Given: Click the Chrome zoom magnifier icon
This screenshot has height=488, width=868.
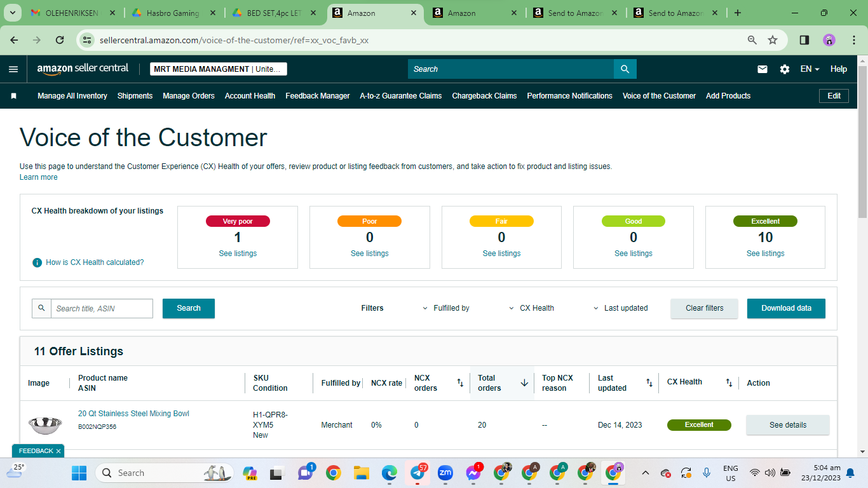Looking at the screenshot, I should (x=752, y=40).
